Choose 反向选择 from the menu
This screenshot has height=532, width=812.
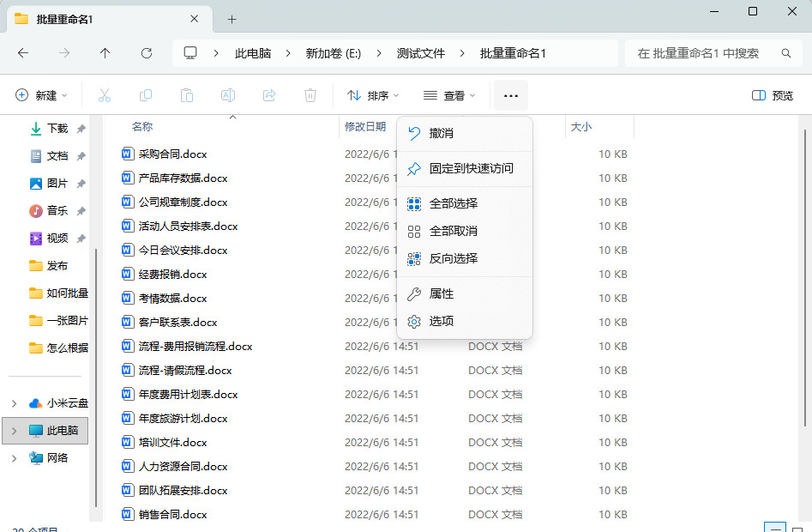pyautogui.click(x=453, y=258)
